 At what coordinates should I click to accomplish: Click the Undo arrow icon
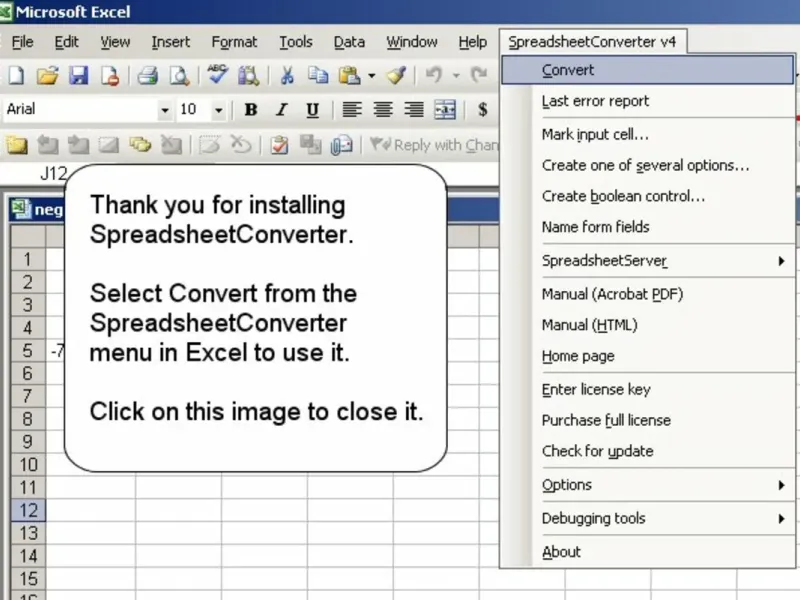[x=433, y=76]
